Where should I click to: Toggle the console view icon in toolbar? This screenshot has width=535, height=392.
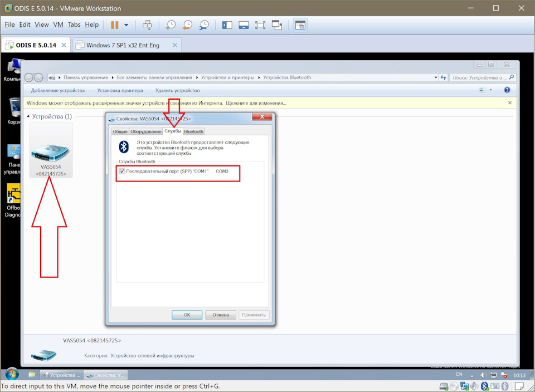[300, 25]
